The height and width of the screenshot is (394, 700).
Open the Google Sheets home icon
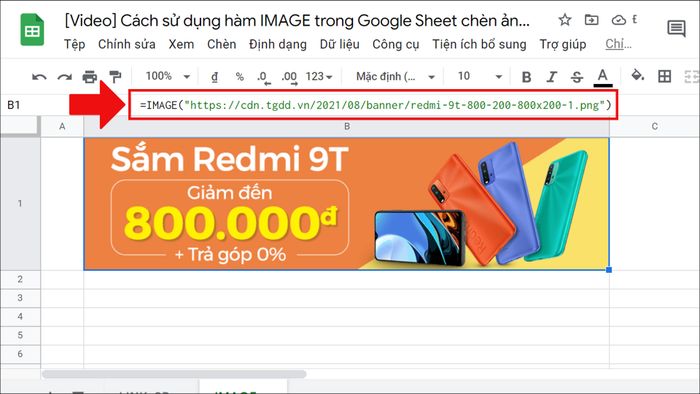[x=32, y=30]
